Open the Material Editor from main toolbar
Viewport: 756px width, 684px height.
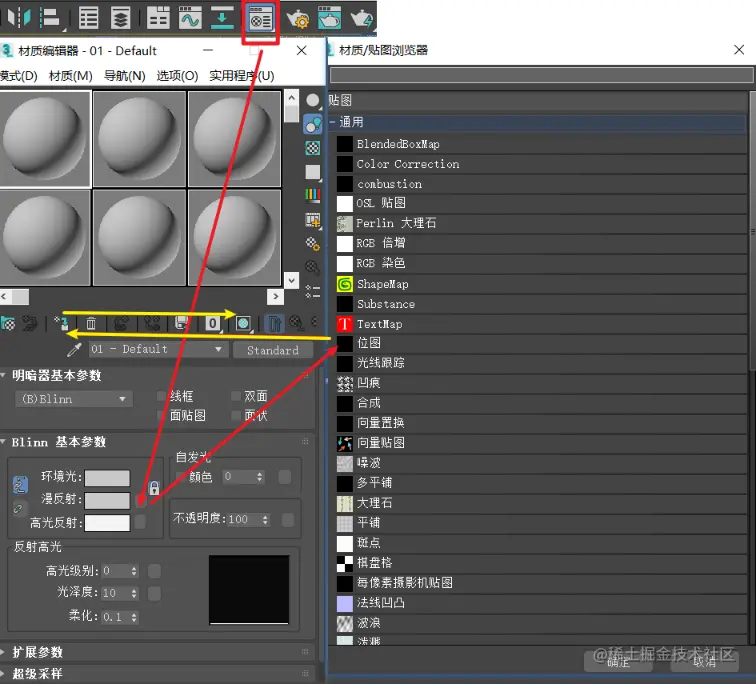point(261,20)
